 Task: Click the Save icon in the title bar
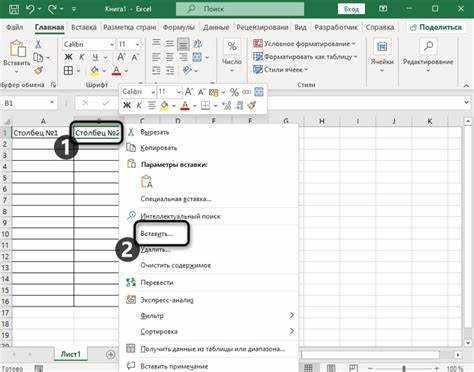coord(14,9)
